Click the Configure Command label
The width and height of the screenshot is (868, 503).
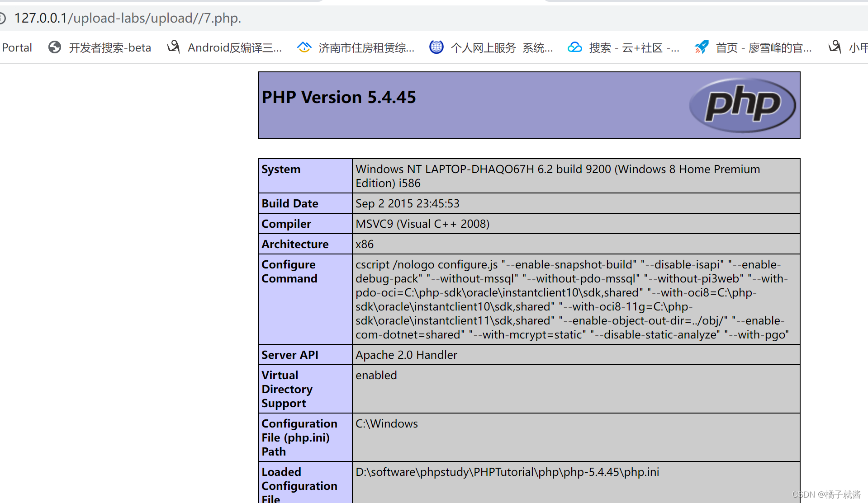(289, 271)
